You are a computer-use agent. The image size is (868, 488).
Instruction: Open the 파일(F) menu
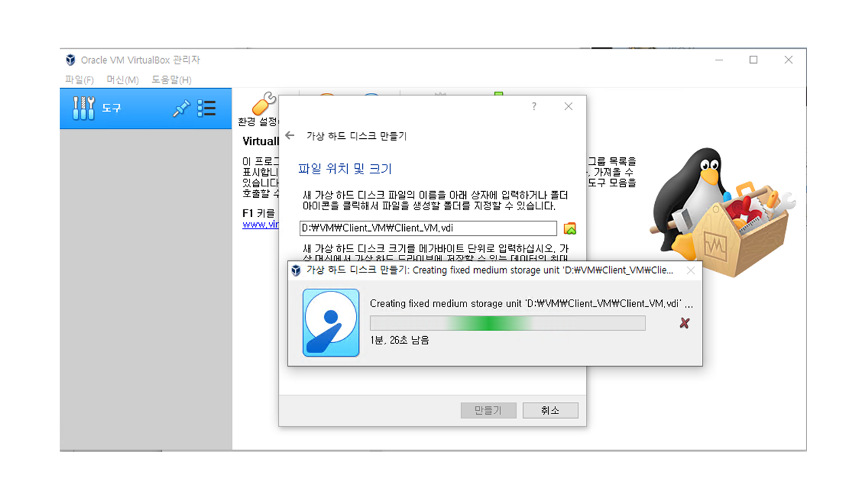tap(79, 80)
